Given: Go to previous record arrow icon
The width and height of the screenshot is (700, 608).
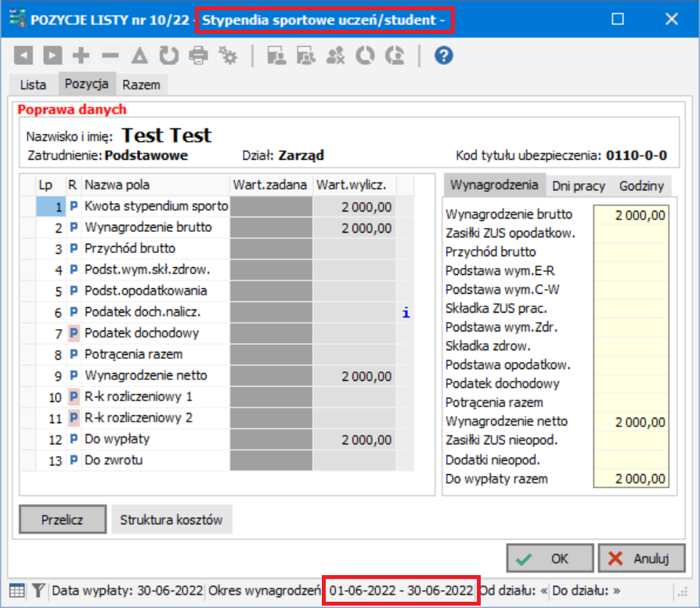Looking at the screenshot, I should click(x=23, y=56).
